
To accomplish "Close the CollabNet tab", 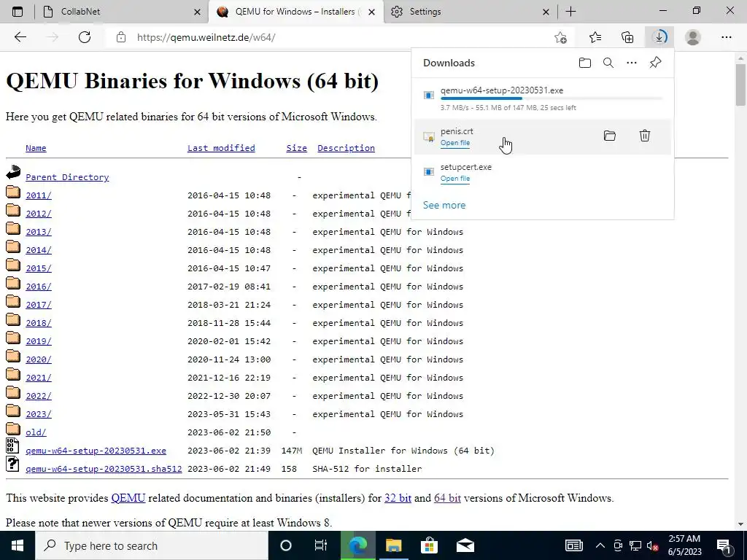I will pos(197,12).
